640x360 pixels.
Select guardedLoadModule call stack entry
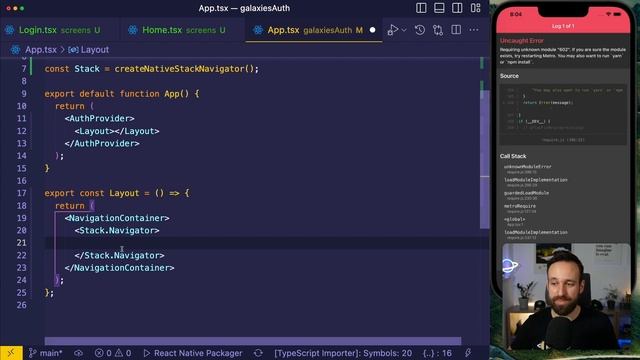click(x=526, y=195)
